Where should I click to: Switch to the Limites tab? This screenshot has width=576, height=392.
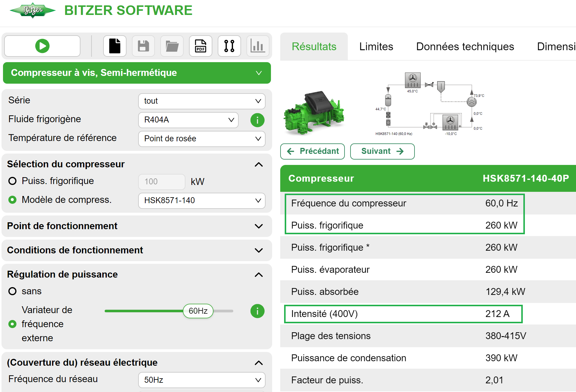[x=376, y=46]
